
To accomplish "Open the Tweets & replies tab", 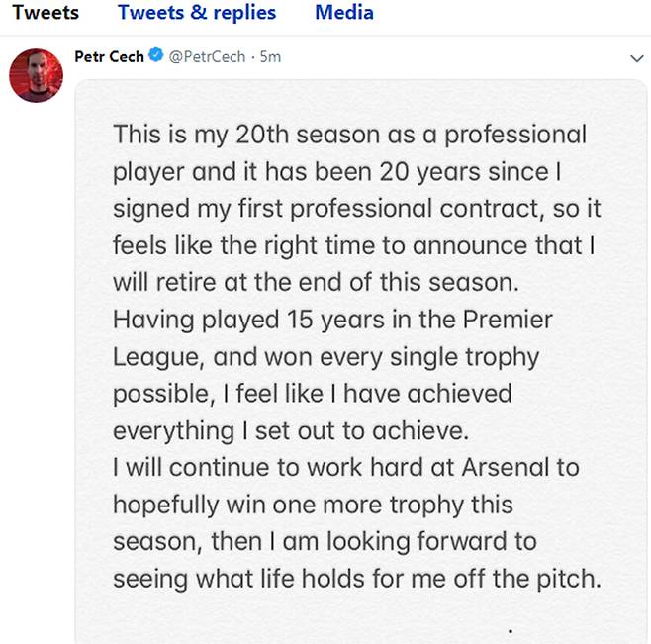I will tap(197, 13).
